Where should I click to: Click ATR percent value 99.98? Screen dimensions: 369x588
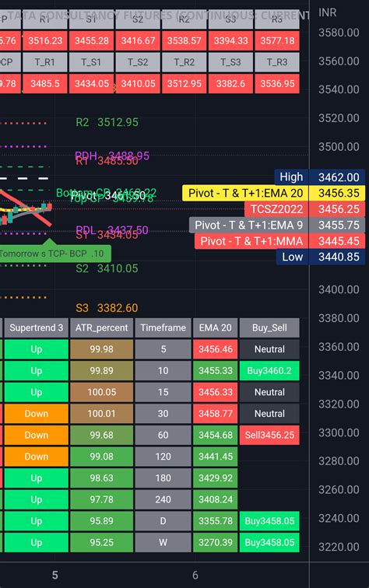(x=102, y=349)
